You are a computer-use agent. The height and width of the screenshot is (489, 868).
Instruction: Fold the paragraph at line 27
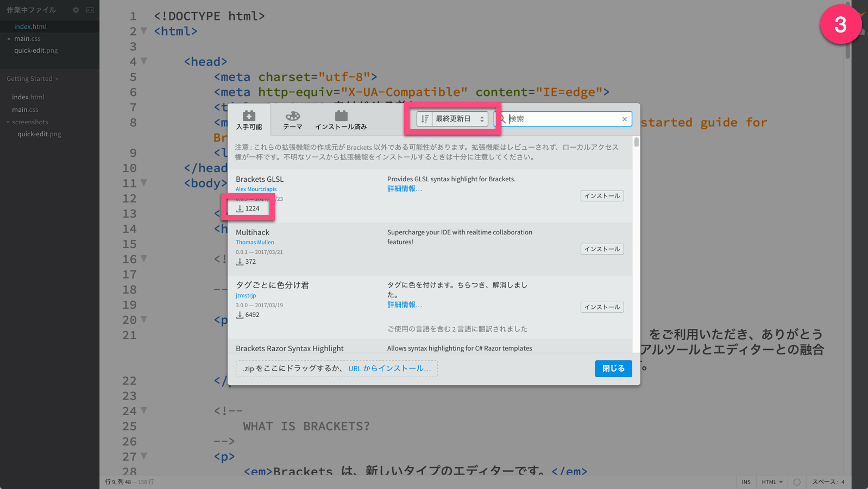[x=144, y=456]
